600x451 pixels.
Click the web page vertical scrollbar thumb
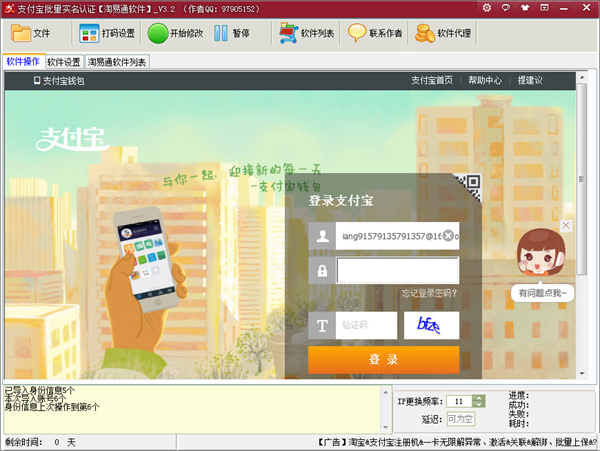(x=582, y=179)
